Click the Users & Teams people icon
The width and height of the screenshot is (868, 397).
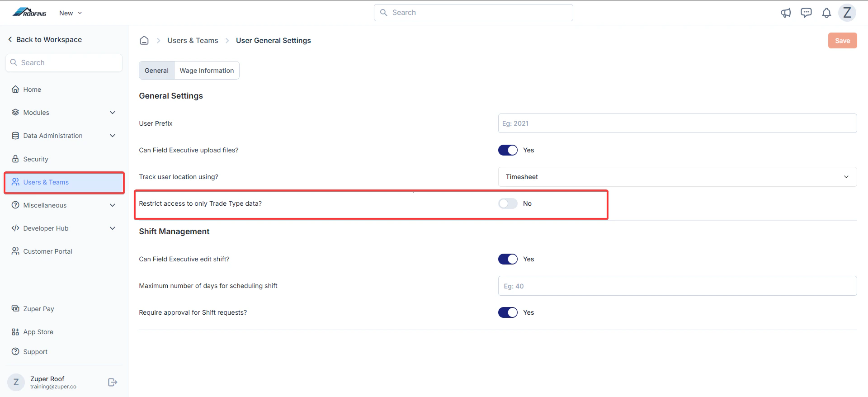pos(15,182)
